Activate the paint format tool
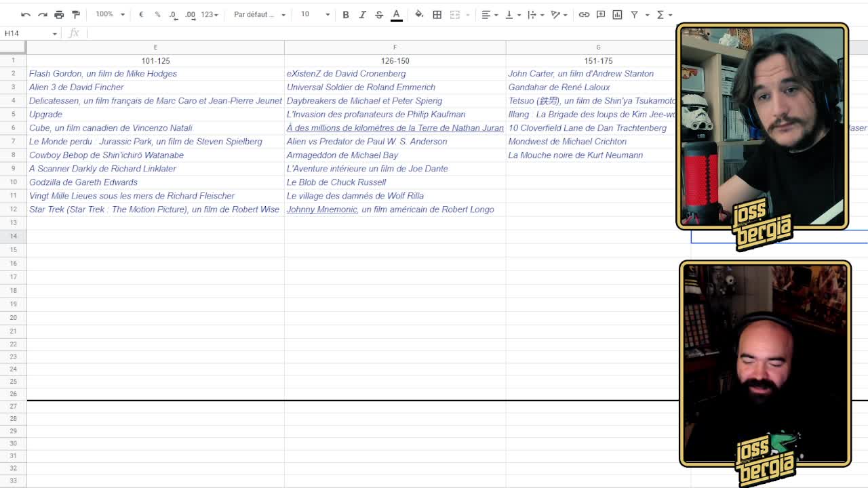 pos(76,14)
